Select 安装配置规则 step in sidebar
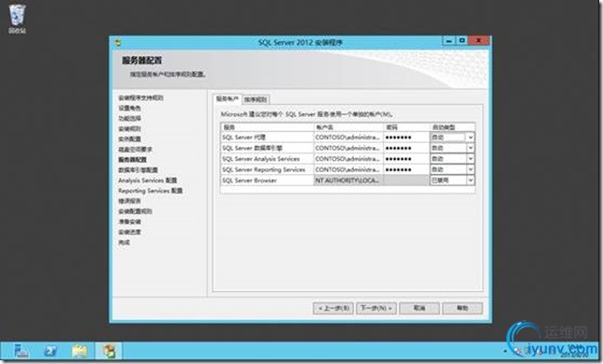603x364 pixels. pyautogui.click(x=135, y=211)
